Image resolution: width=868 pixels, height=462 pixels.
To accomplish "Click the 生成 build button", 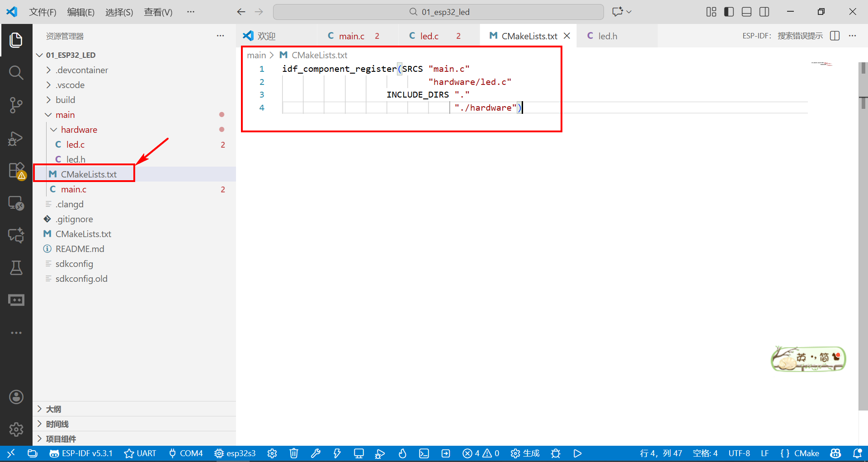I will [525, 453].
